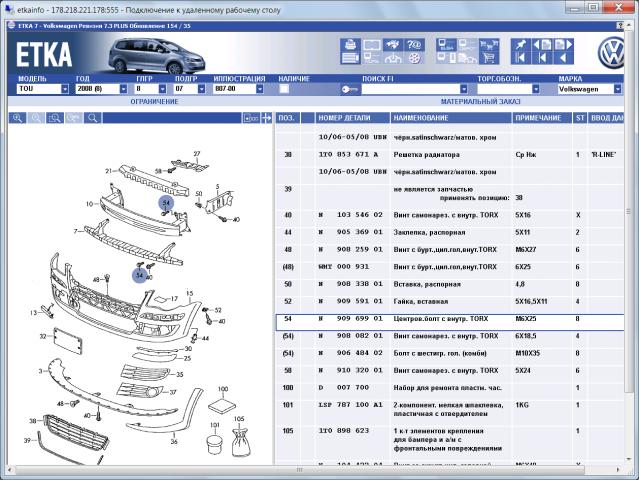Click the wheel rim icon in the toolbar
This screenshot has height=480, width=639.
pos(414,58)
